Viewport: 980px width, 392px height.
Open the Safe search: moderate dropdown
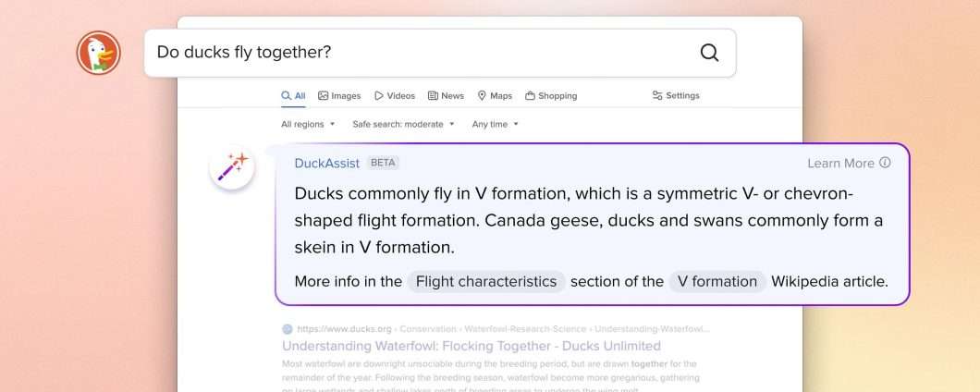click(x=403, y=124)
